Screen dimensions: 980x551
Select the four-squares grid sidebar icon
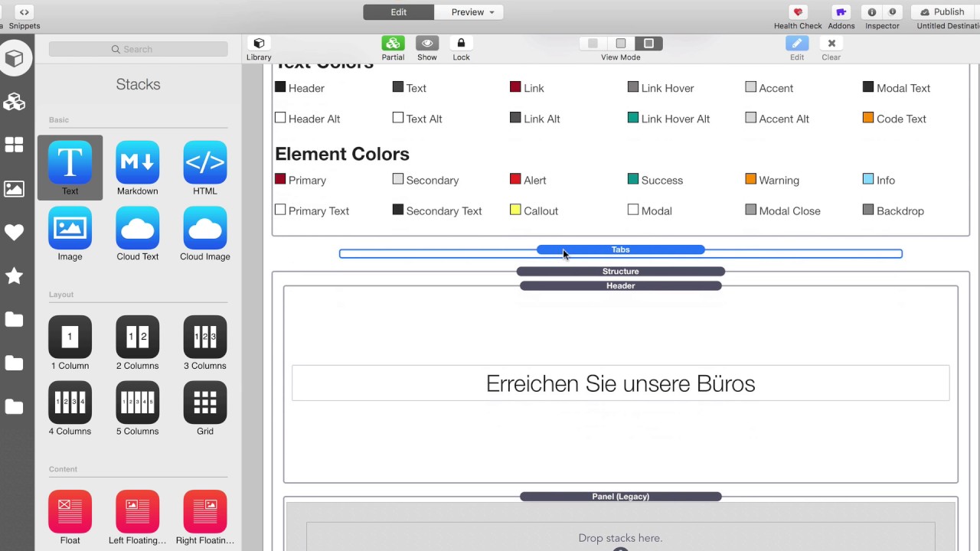click(x=14, y=145)
